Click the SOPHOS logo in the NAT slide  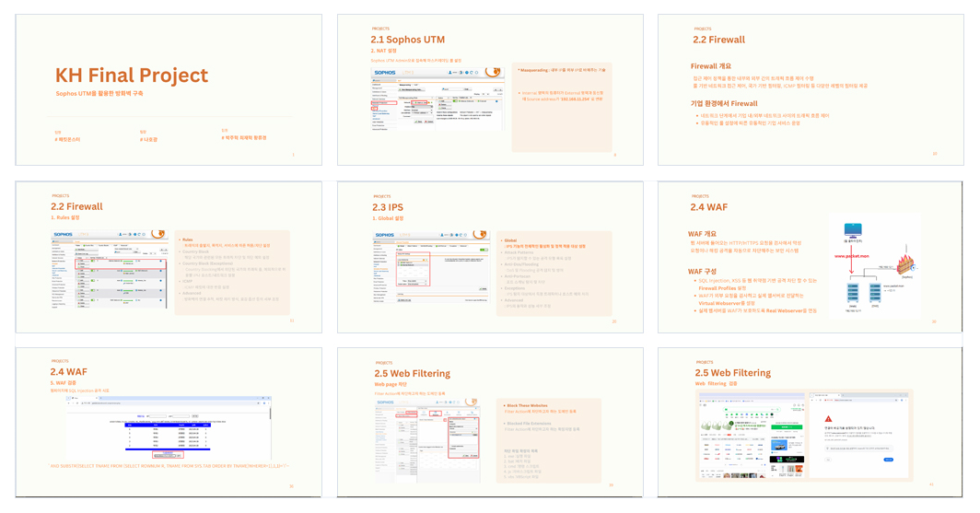(x=385, y=73)
